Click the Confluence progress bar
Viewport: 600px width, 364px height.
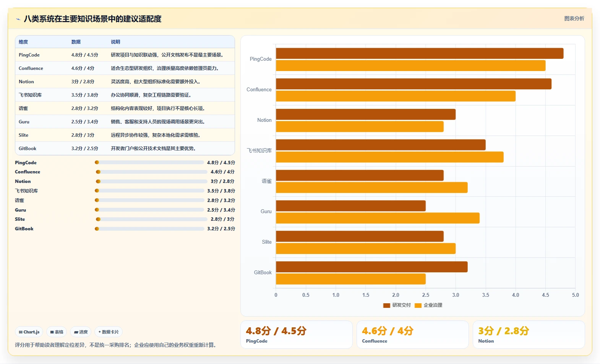(151, 172)
